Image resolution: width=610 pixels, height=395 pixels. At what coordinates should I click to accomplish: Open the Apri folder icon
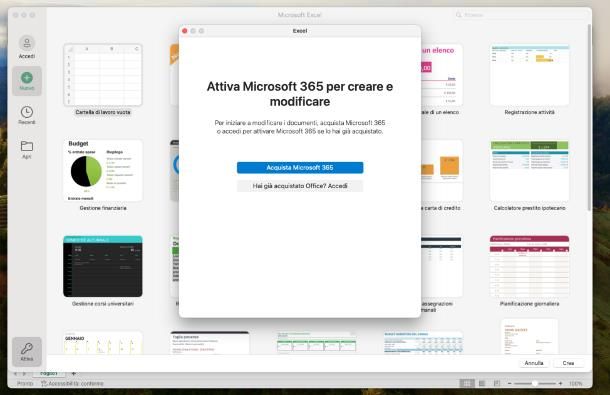coord(26,146)
